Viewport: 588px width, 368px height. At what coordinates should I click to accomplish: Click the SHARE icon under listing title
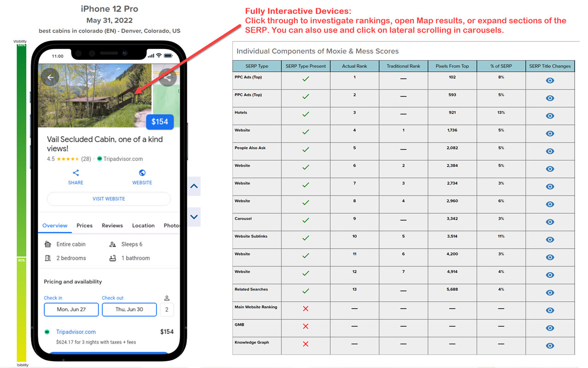pos(76,173)
